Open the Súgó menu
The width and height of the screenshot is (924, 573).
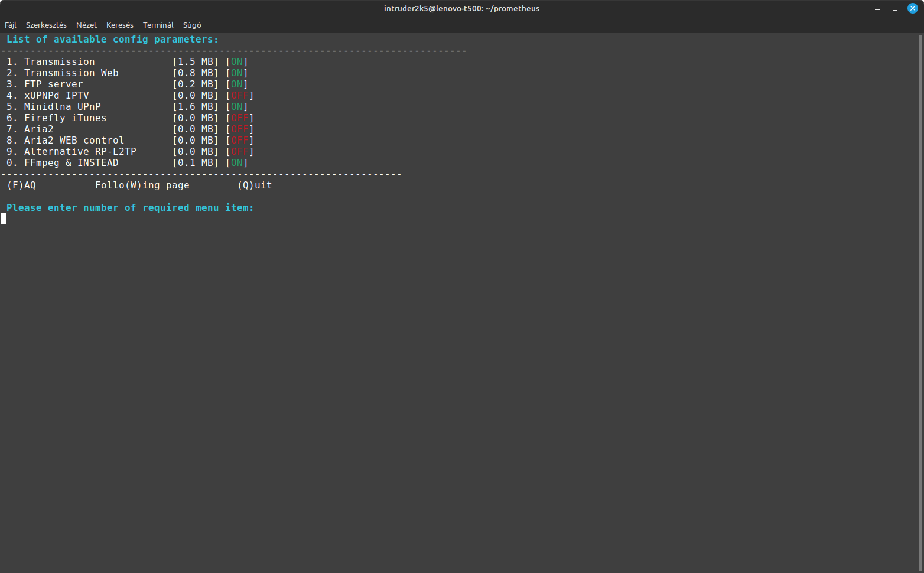(192, 25)
